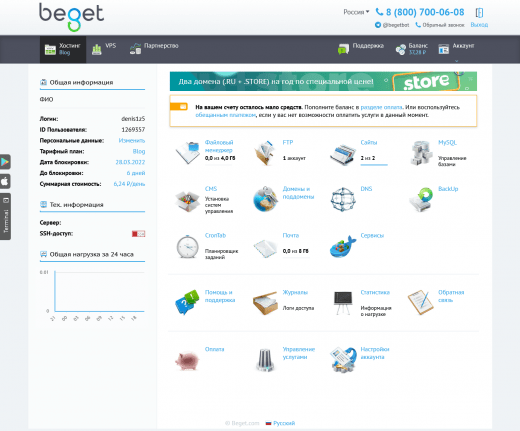Viewport: 520px width, 431px height.
Task: Click the обещанным платежом link
Action: point(226,115)
